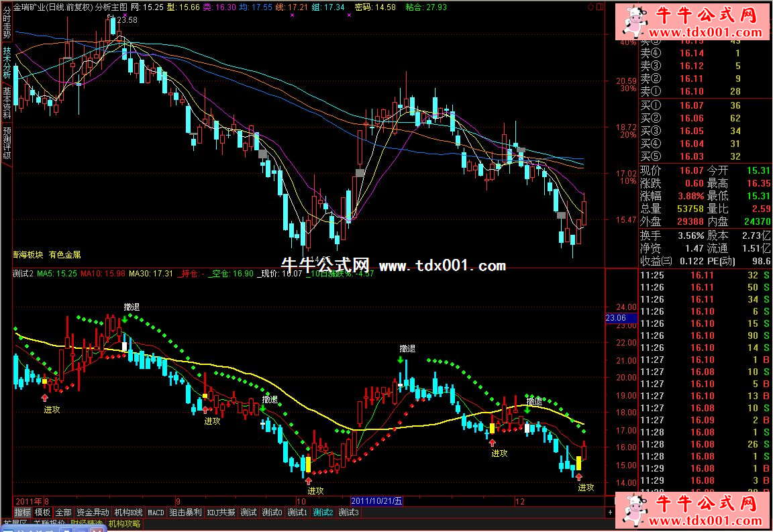The image size is (773, 532).
Task: Open the 分时走势 side tab
Action: point(7,23)
